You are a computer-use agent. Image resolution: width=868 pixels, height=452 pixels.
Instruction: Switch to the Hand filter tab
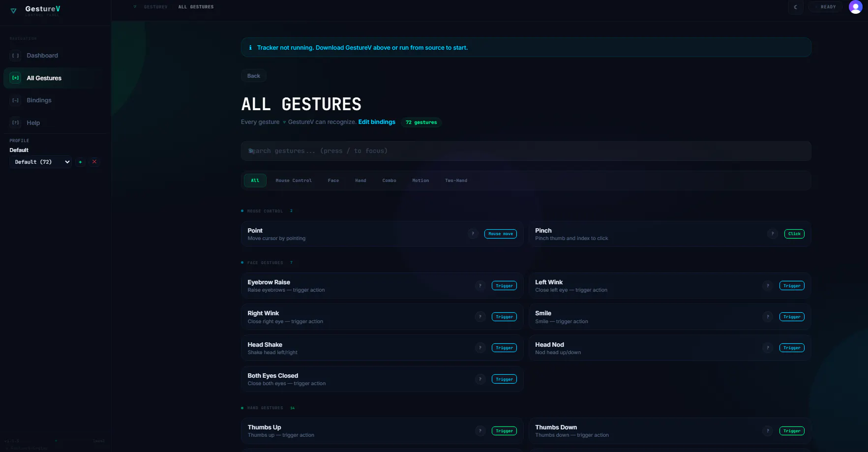click(360, 181)
